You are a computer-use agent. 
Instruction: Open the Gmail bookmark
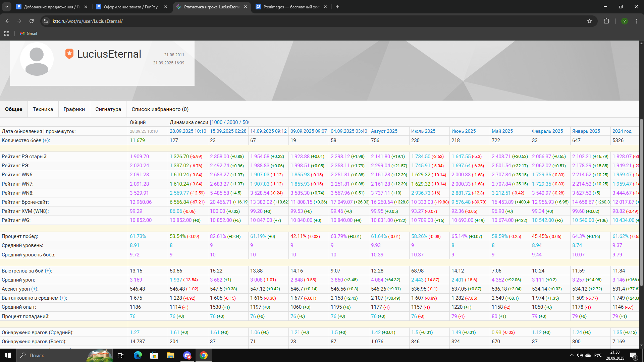(29, 34)
